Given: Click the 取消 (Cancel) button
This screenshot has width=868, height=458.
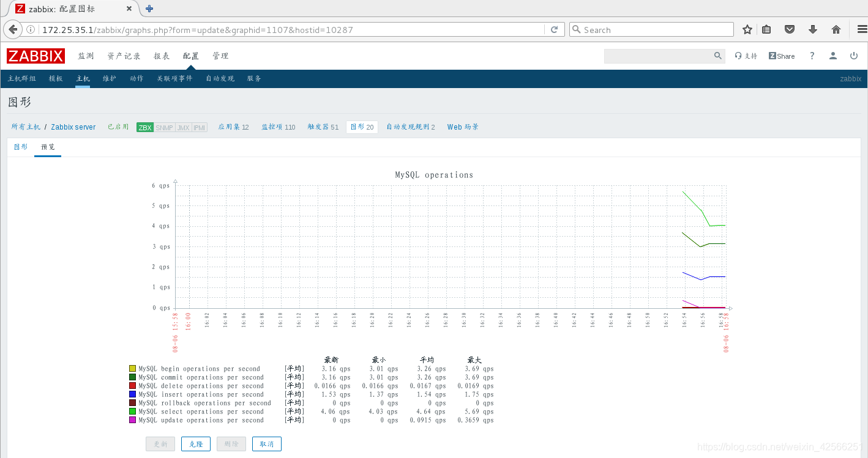Looking at the screenshot, I should point(267,444).
